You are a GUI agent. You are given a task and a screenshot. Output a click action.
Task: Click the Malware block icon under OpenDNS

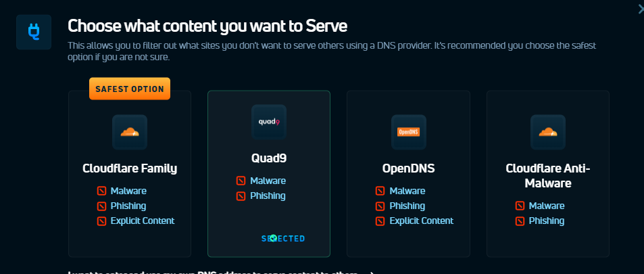click(380, 191)
